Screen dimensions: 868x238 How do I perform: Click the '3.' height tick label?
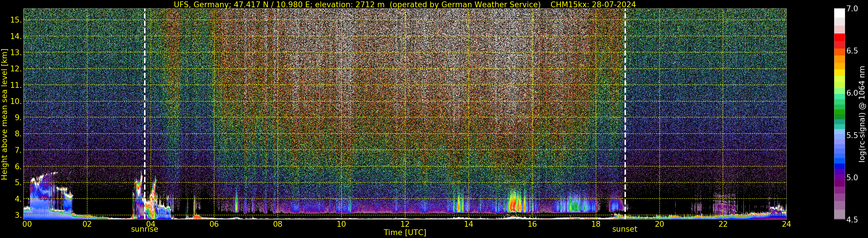(x=18, y=215)
